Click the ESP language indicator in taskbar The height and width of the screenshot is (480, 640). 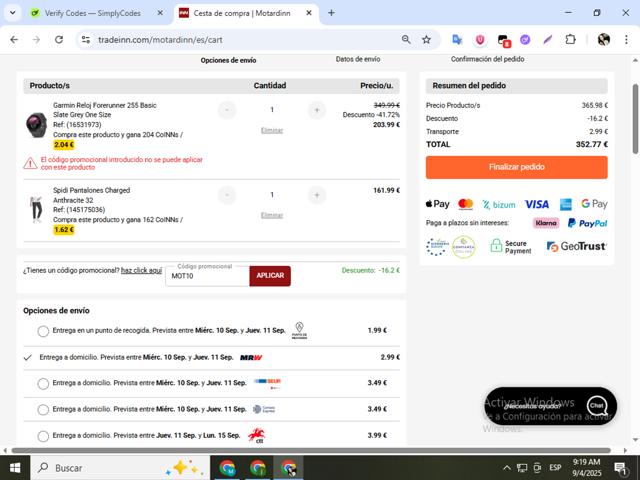point(555,468)
